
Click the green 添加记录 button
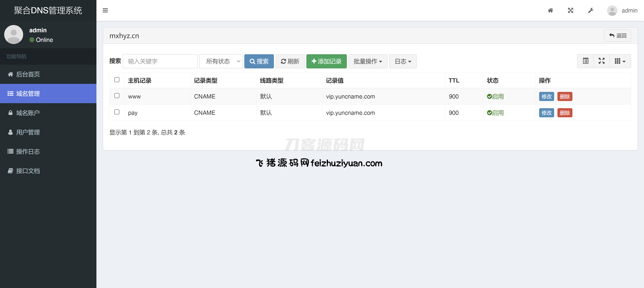click(326, 61)
